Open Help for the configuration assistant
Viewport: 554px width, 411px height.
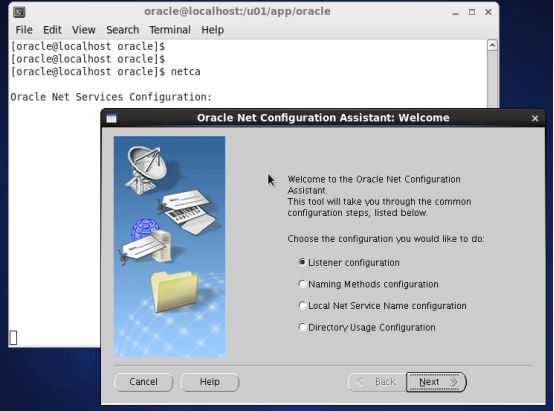point(210,382)
